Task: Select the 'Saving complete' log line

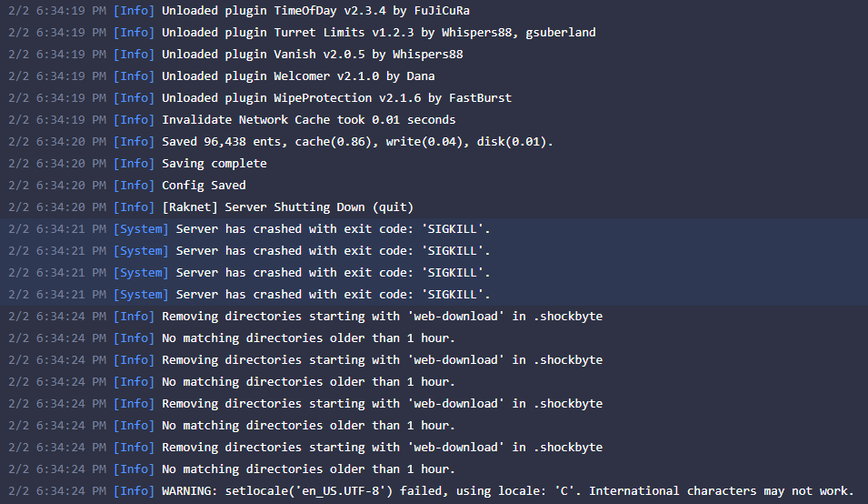Action: 214,163
